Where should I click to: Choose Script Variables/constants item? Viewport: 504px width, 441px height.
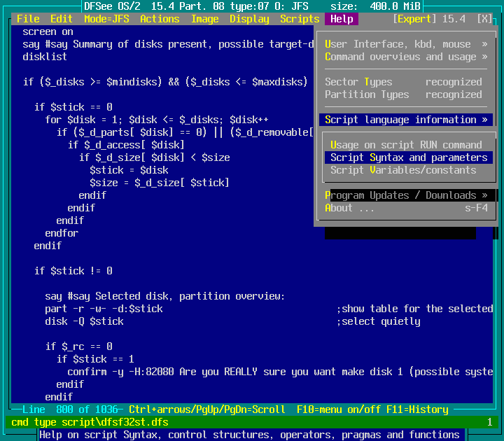(403, 170)
